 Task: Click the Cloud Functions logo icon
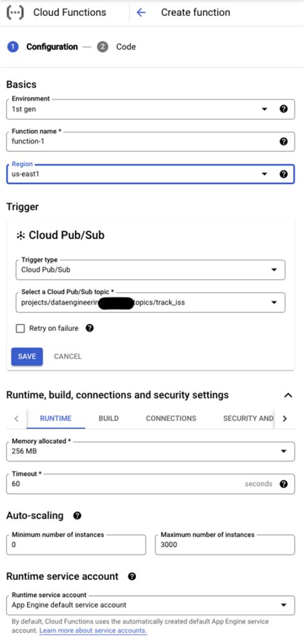(14, 12)
